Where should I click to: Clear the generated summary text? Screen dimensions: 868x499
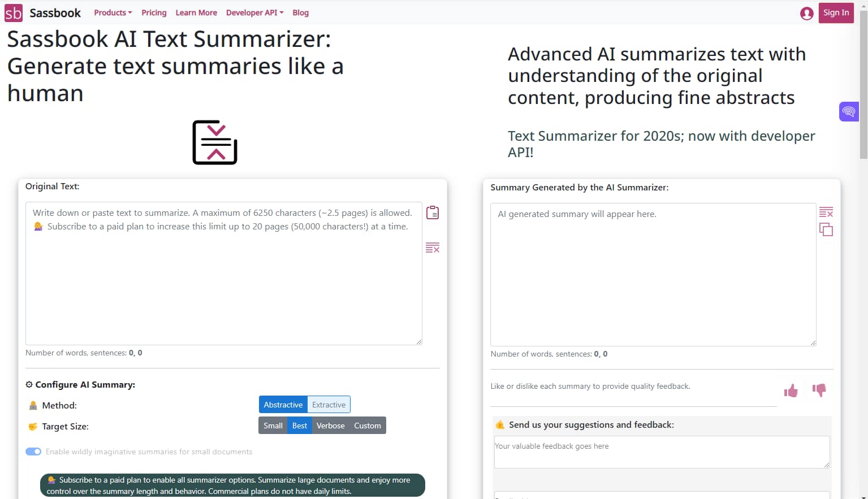(x=826, y=212)
